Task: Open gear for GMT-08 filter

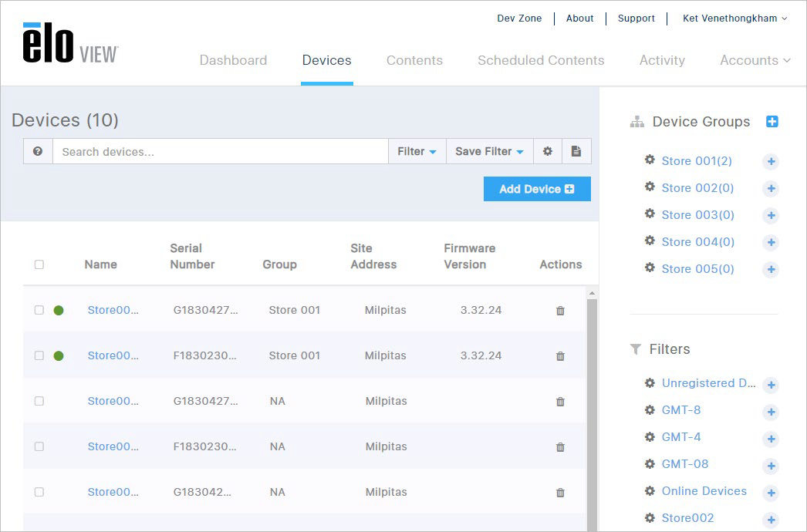Action: tap(650, 464)
